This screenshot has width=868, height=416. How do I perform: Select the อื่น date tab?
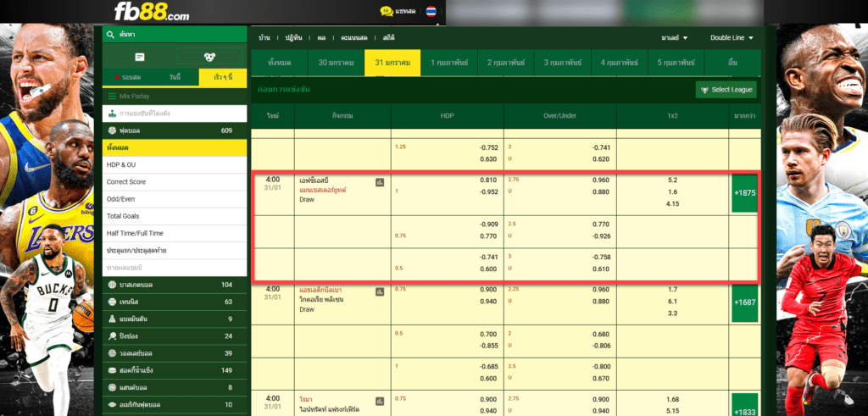732,63
